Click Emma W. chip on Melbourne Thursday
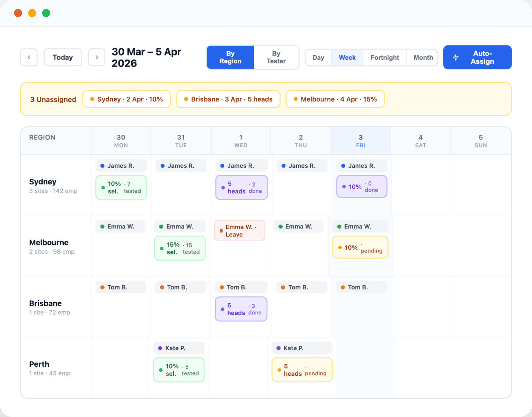 pyautogui.click(x=299, y=226)
